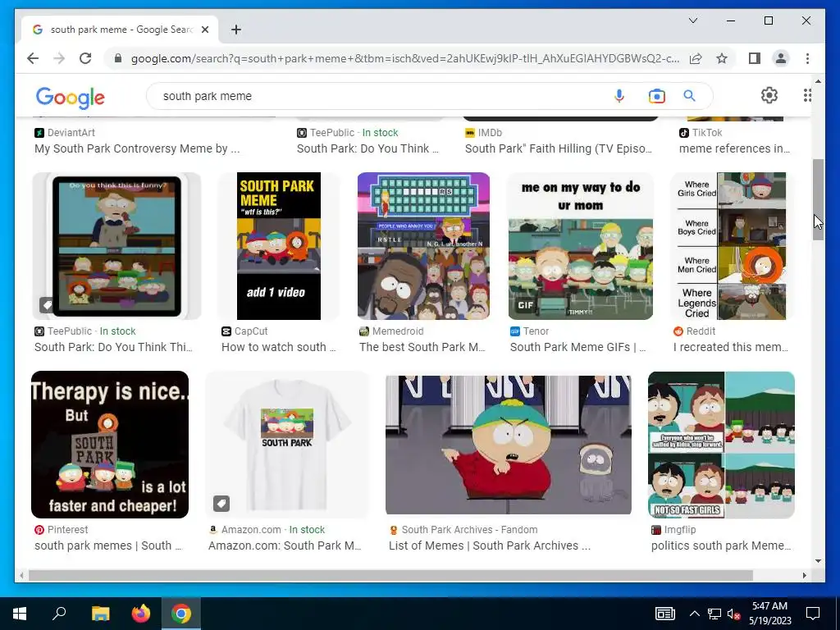Open network tray icon
840x630 pixels.
click(x=714, y=614)
